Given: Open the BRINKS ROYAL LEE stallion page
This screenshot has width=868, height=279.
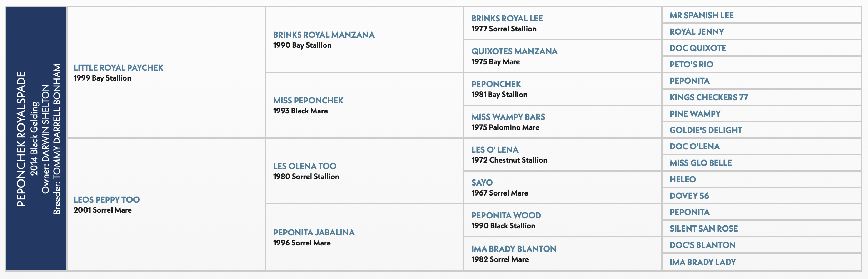Looking at the screenshot, I should tap(507, 19).
